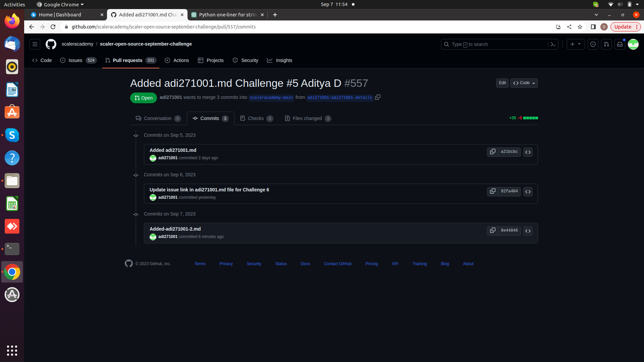This screenshot has height=362, width=644.
Task: Open the notifications inbox
Action: point(620,44)
